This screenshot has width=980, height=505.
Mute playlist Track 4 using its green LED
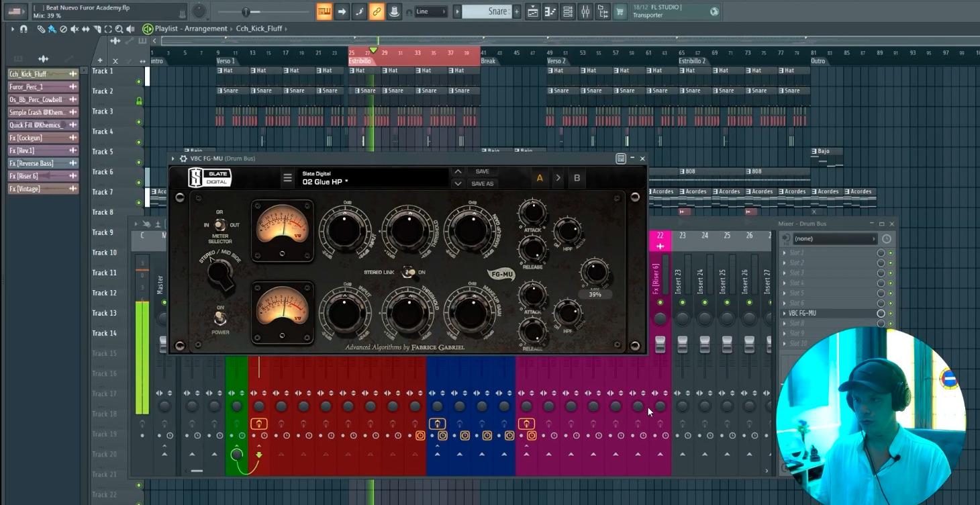(x=139, y=142)
